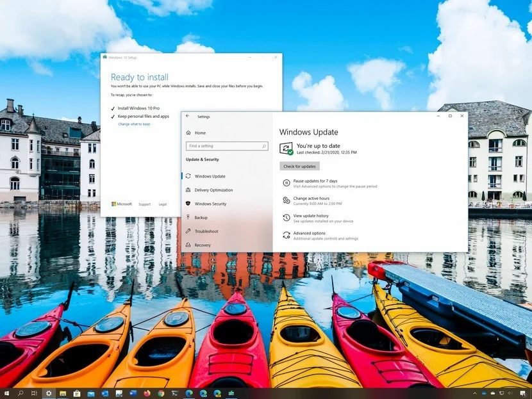532x399 pixels.
Task: Click Support link in Windows 10 Setup
Action: pos(144,204)
